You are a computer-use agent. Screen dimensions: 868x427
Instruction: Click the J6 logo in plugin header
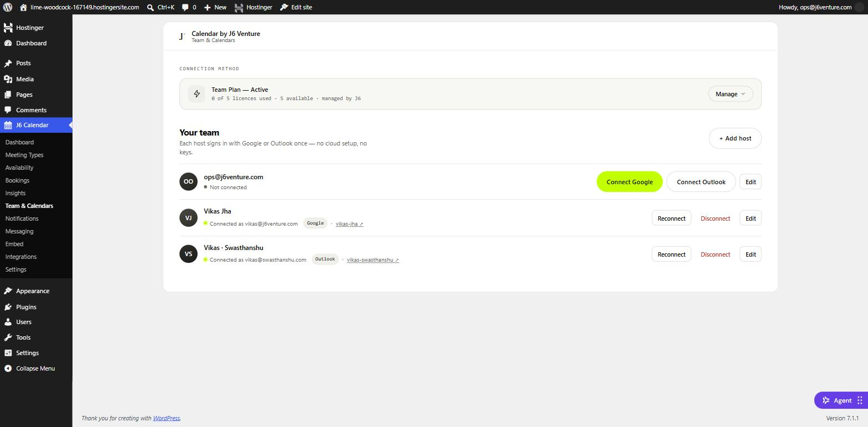[x=182, y=37]
